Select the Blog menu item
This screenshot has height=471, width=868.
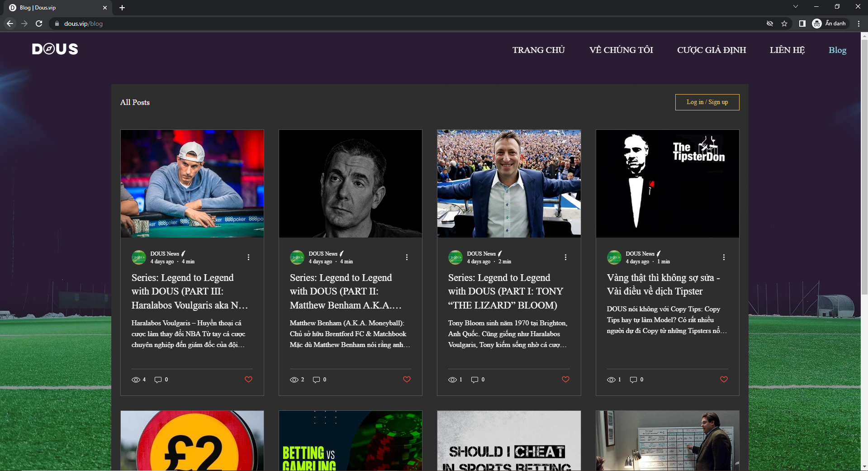point(837,50)
